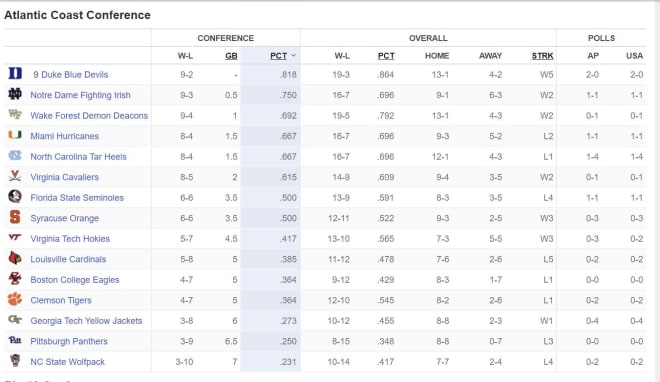Image resolution: width=660 pixels, height=382 pixels.
Task: Click the Syracuse Orange logo
Action: pyautogui.click(x=15, y=217)
